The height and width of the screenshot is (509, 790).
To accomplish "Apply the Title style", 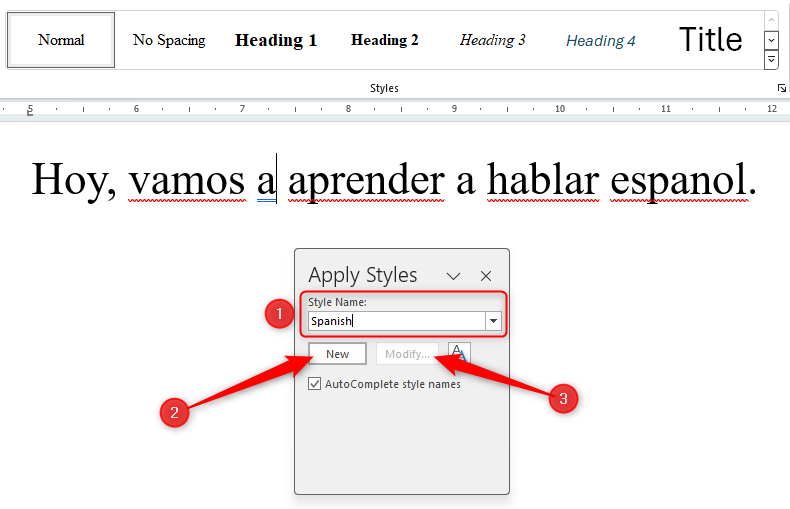I will tap(710, 40).
